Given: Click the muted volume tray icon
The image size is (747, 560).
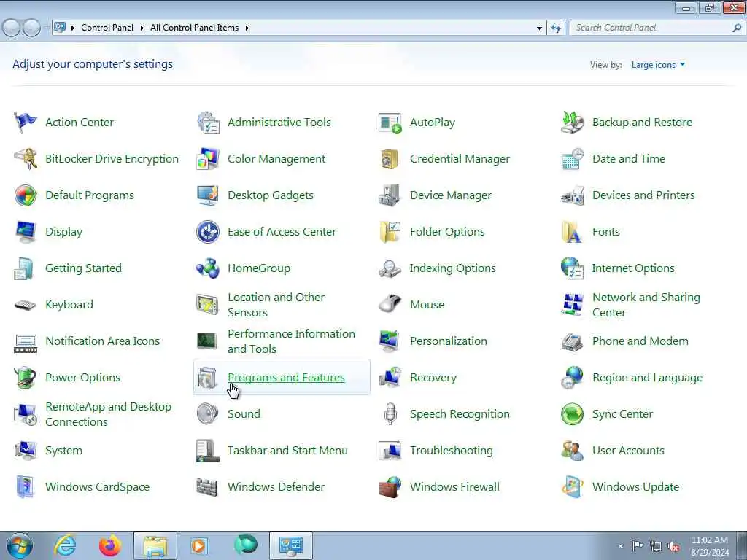Looking at the screenshot, I should click(673, 546).
